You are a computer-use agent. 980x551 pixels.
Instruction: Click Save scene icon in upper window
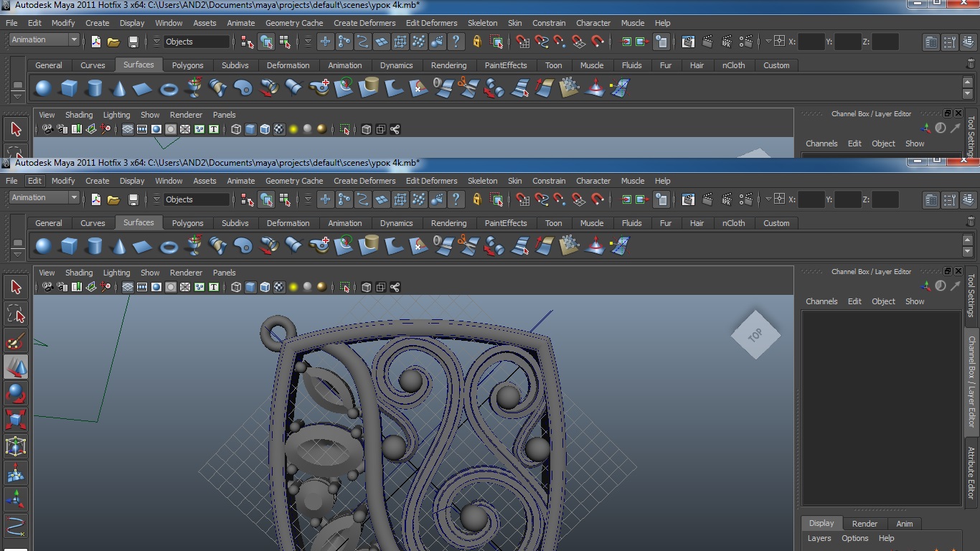tap(133, 42)
